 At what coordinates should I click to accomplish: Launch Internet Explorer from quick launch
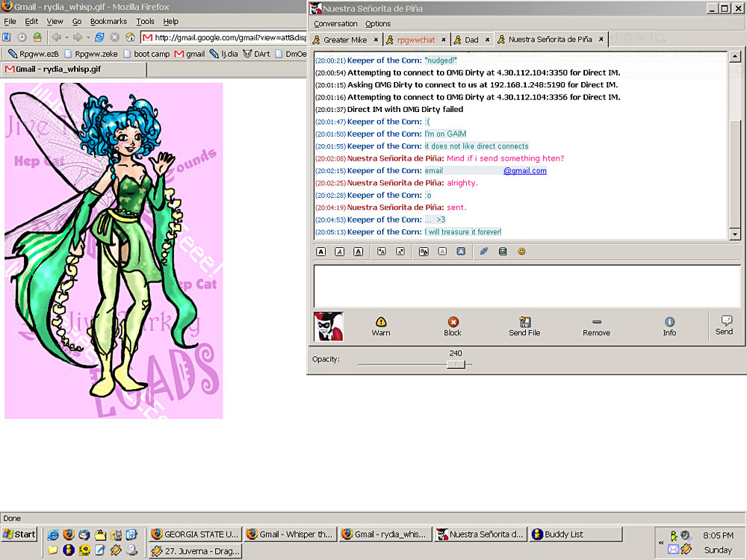(x=53, y=535)
